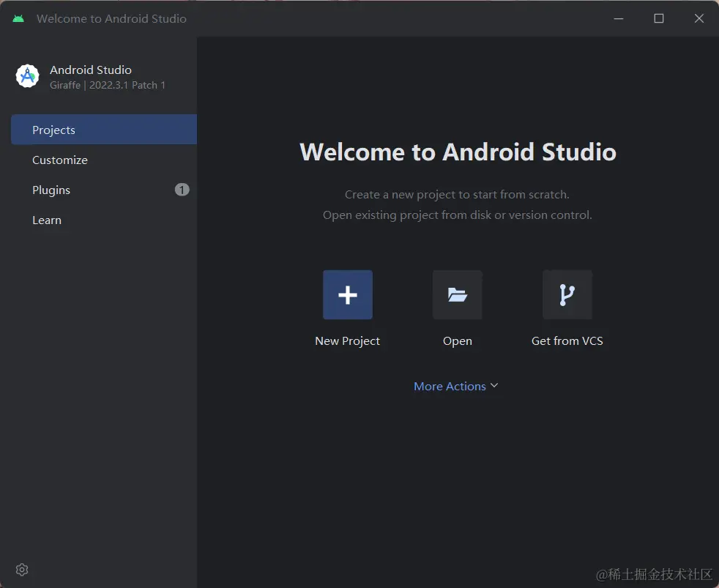
Task: Click the Get from VCS branch icon
Action: pos(567,295)
